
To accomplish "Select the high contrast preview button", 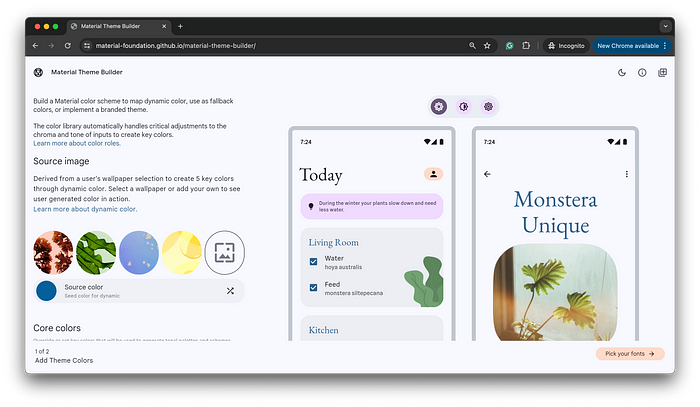I will [x=488, y=107].
